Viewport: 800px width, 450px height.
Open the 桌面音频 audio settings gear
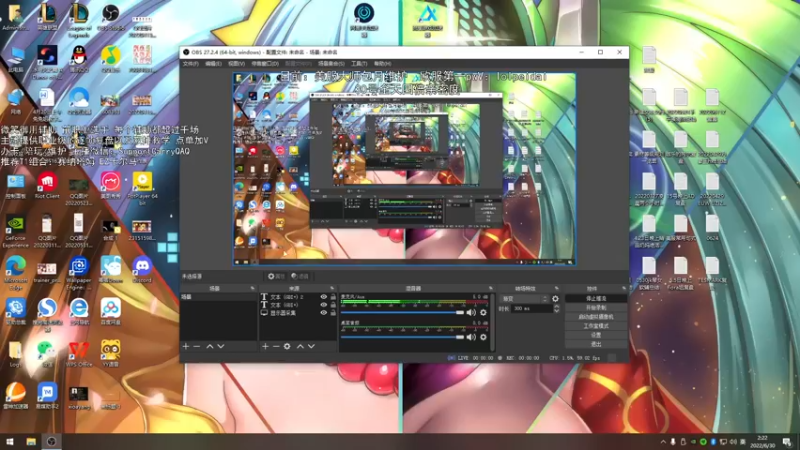483,337
